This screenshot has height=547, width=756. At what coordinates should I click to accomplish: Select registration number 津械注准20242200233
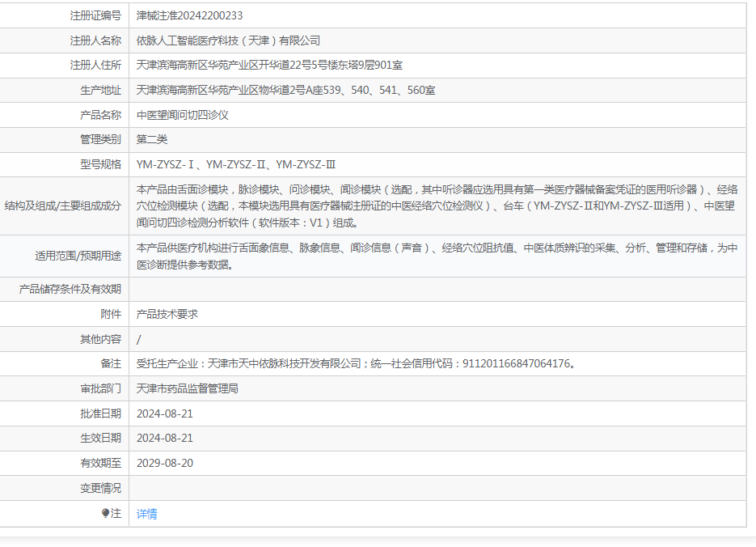pos(189,15)
